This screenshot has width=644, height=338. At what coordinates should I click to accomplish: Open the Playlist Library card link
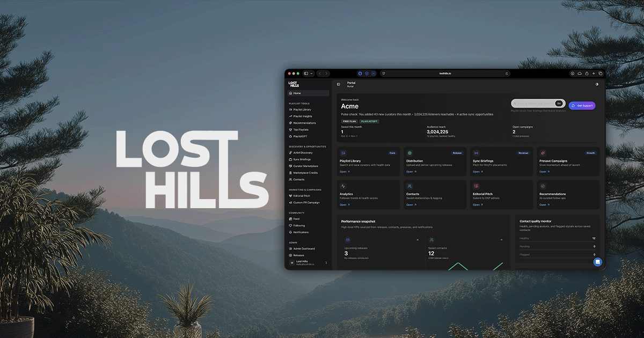coord(345,172)
